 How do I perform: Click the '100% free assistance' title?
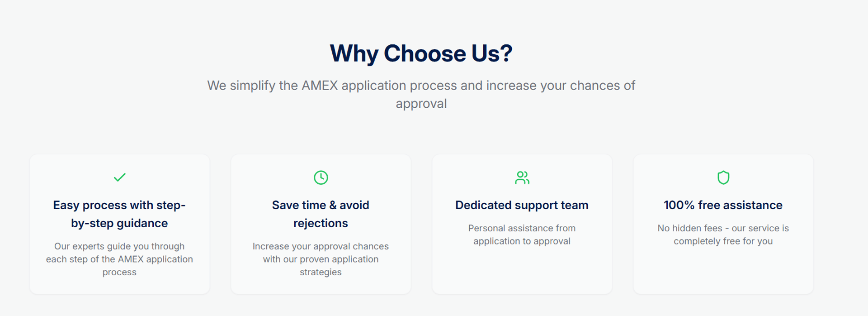[723, 205]
